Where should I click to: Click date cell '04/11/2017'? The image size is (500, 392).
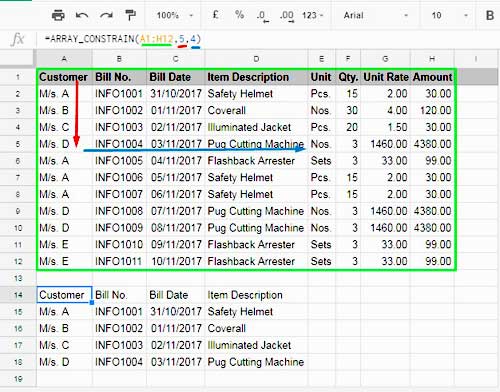(x=176, y=161)
